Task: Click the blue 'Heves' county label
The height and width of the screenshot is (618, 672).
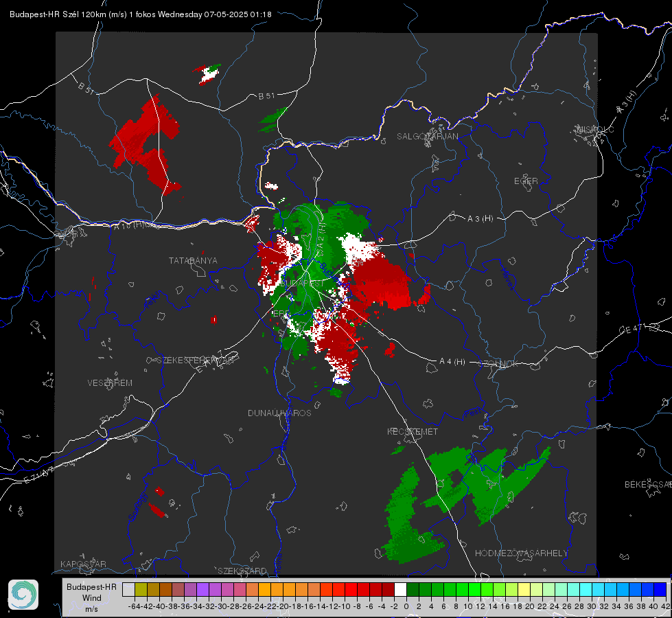Action: pos(507,279)
